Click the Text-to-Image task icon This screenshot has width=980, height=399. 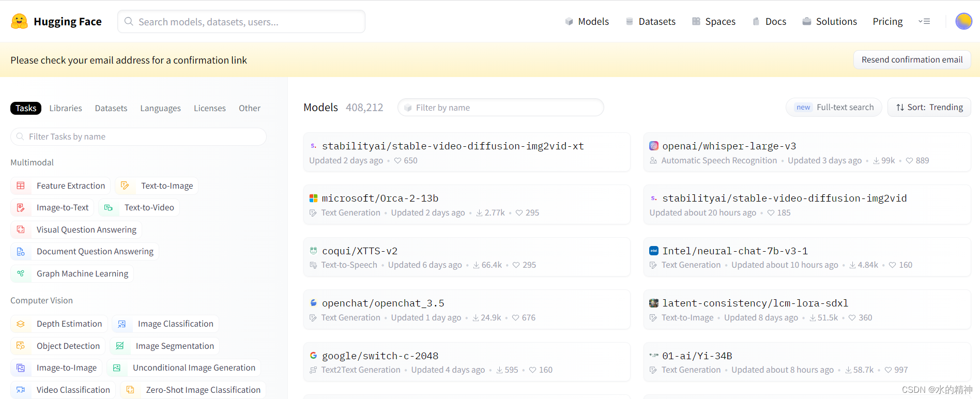click(125, 186)
